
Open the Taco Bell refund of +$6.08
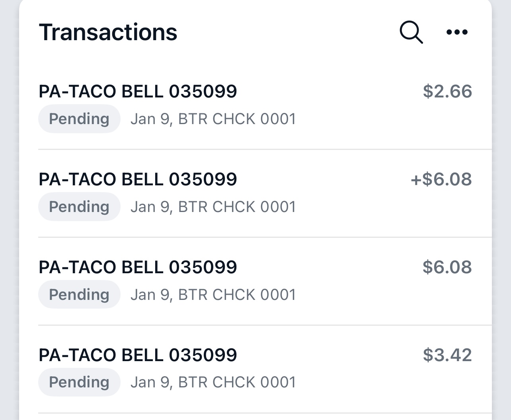point(138,179)
